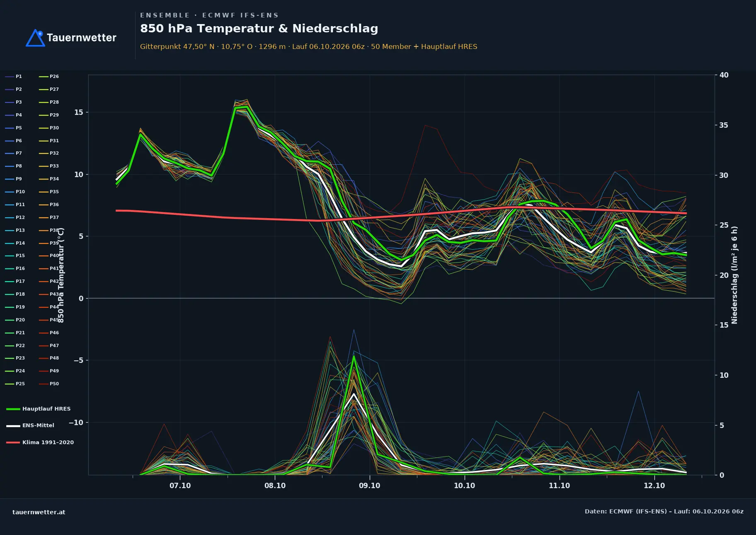Click the 09.10 date tick label
This screenshot has width=756, height=535.
coord(370,486)
